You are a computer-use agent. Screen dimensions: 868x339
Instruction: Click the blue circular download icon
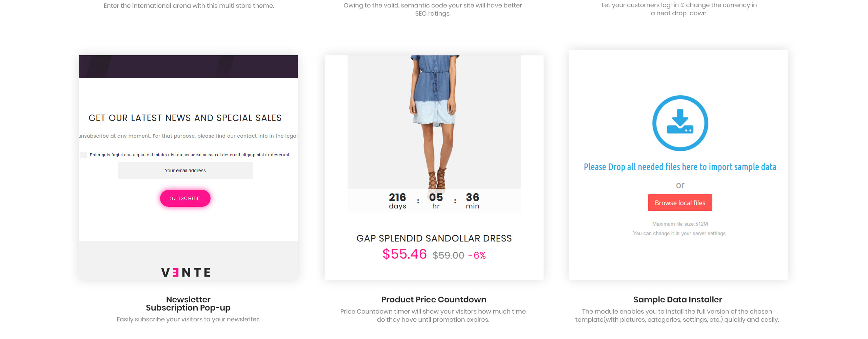tap(680, 123)
